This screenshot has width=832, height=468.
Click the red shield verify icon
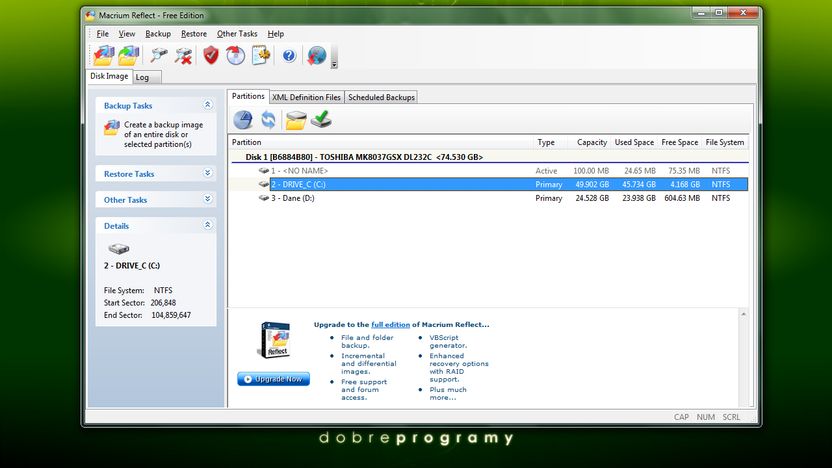(x=211, y=55)
